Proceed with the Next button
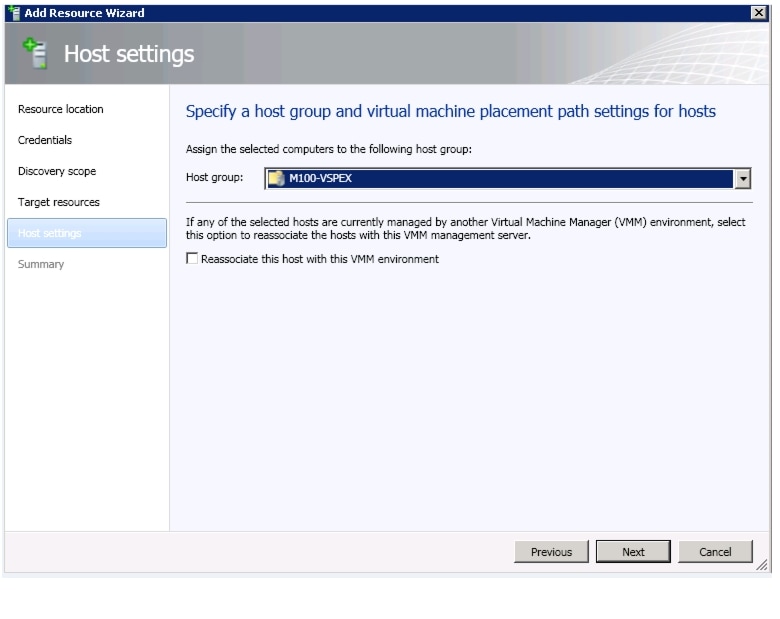The height and width of the screenshot is (619, 780). pos(633,552)
